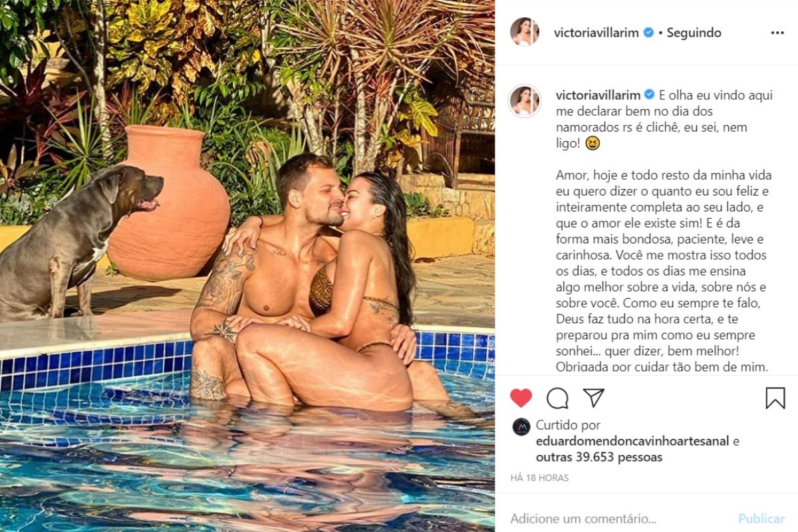Click the caption verified badge
Image resolution: width=798 pixels, height=532 pixels.
[648, 95]
